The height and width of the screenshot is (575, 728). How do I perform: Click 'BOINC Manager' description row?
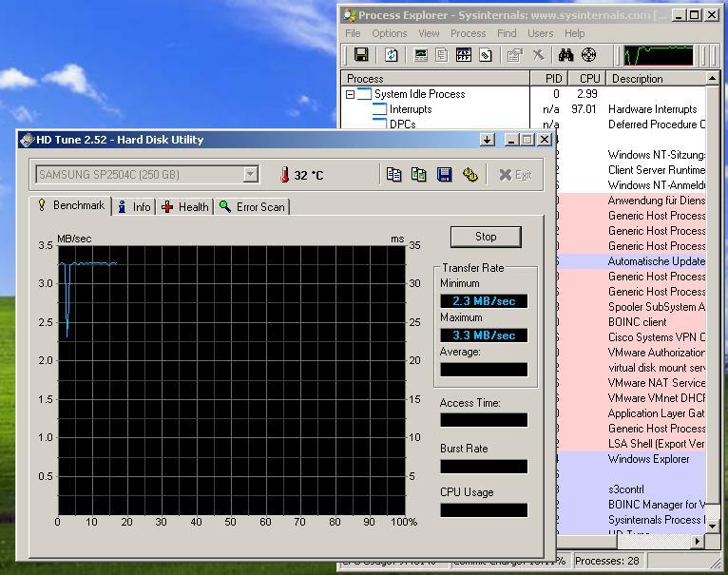[657, 505]
